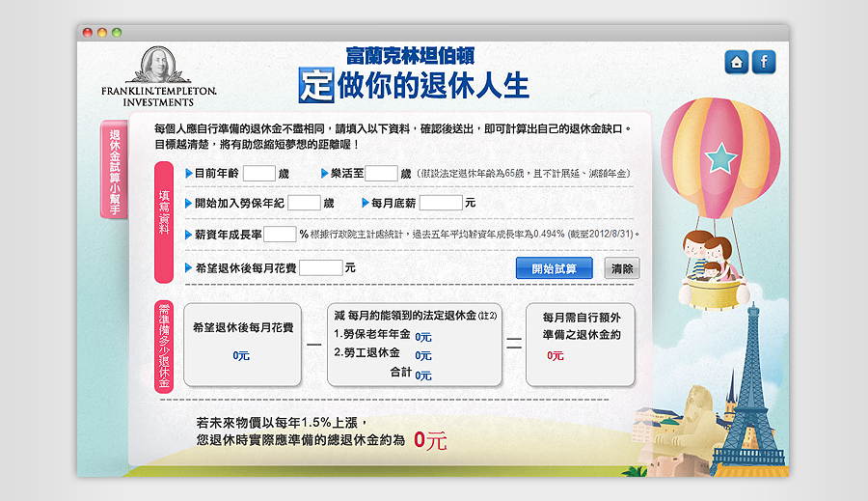Click the hot air balloon illustration
This screenshot has width=868, height=501.
pyautogui.click(x=719, y=204)
